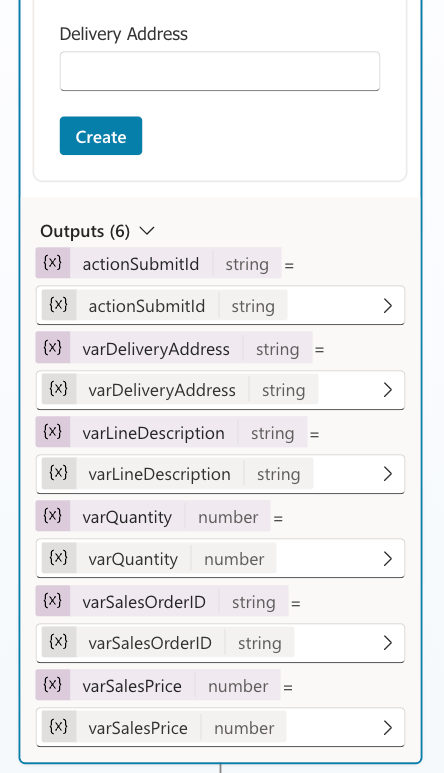
Task: Open variable picker arrow for varQuantity
Action: [x=388, y=559]
